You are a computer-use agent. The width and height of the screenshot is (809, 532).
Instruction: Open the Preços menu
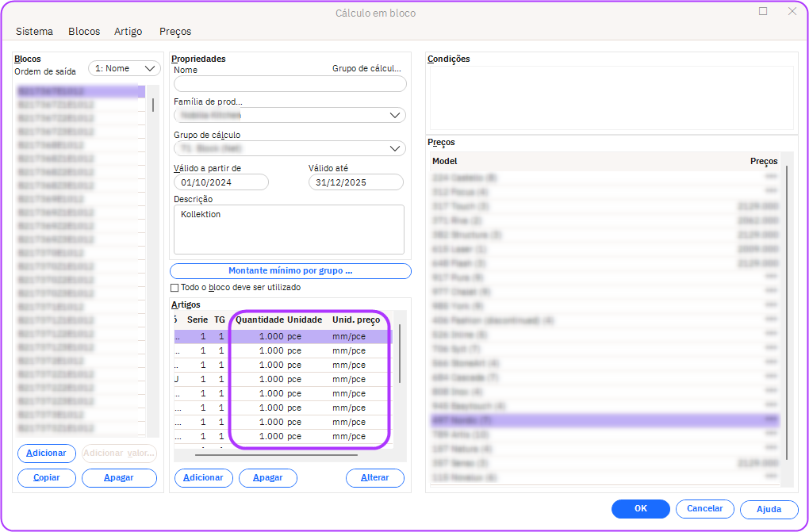(x=175, y=32)
